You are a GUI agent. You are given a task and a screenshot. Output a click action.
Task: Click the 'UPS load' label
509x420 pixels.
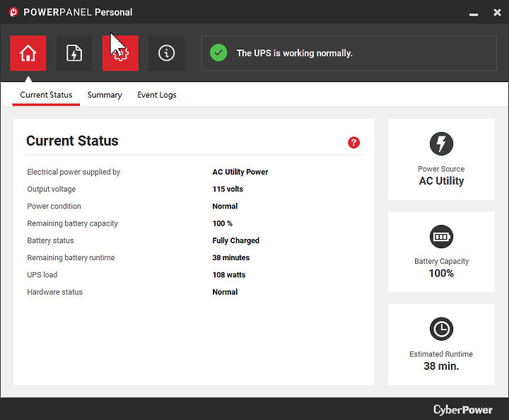42,274
